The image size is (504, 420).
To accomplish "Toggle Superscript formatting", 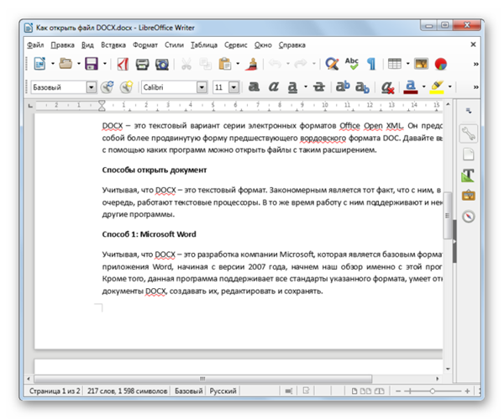I will [x=343, y=87].
